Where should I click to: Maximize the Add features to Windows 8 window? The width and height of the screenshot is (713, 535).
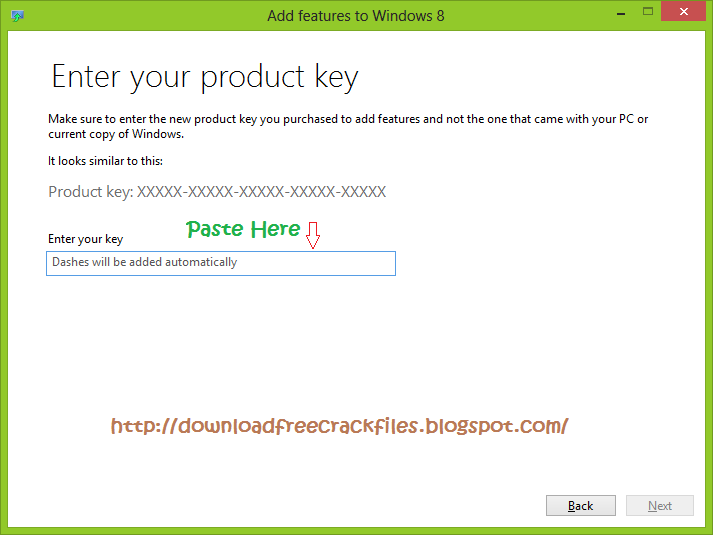click(648, 11)
